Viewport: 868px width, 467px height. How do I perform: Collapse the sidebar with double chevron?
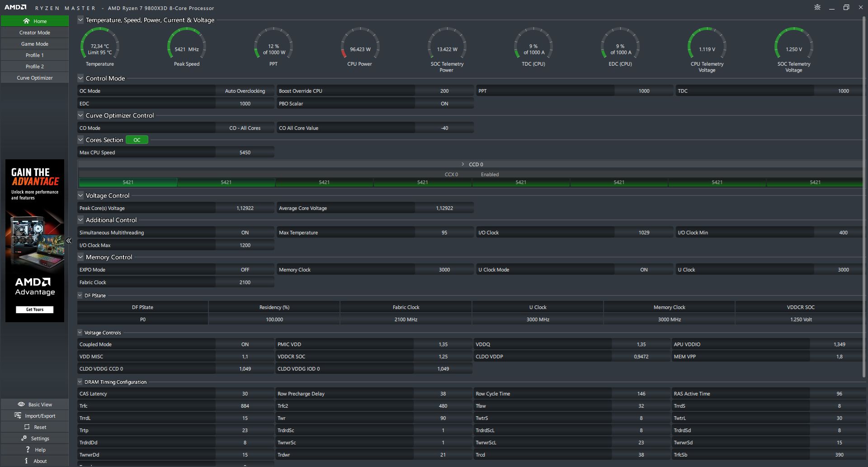[x=69, y=241]
